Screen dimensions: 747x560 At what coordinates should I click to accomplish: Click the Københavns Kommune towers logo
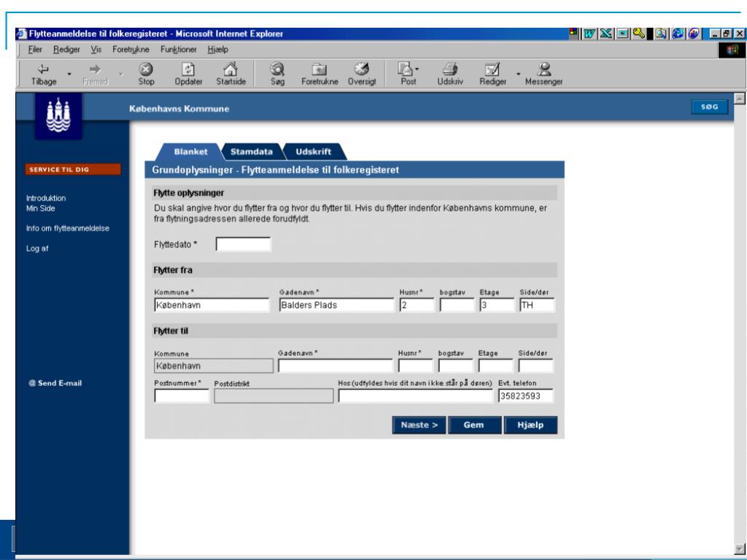tap(58, 115)
